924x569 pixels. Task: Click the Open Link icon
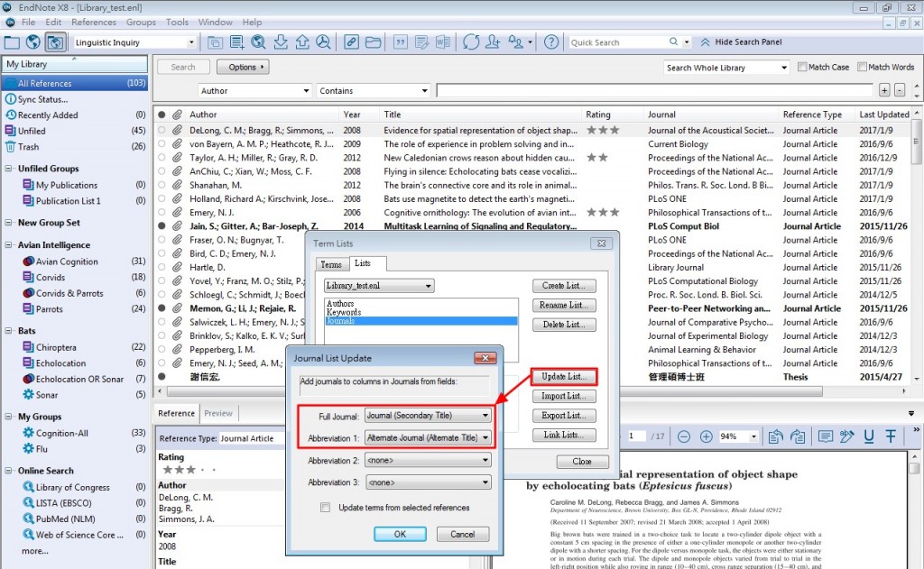tap(351, 42)
